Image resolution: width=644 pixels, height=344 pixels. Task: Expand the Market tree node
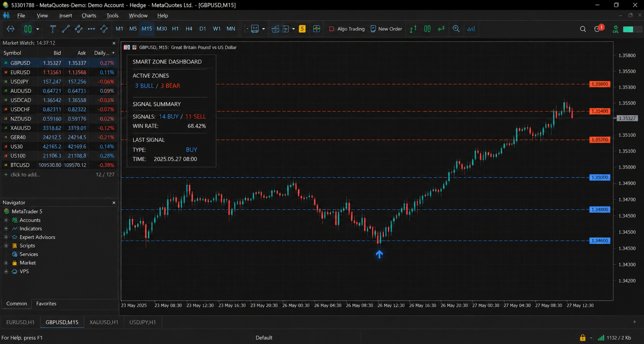coord(6,263)
